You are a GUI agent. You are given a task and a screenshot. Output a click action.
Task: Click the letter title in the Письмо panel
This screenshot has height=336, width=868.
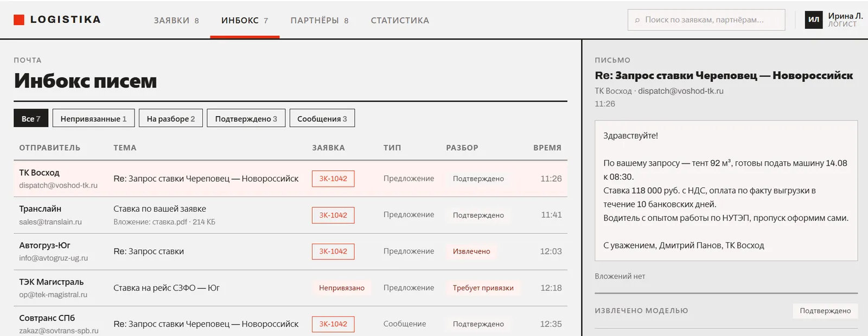[724, 75]
